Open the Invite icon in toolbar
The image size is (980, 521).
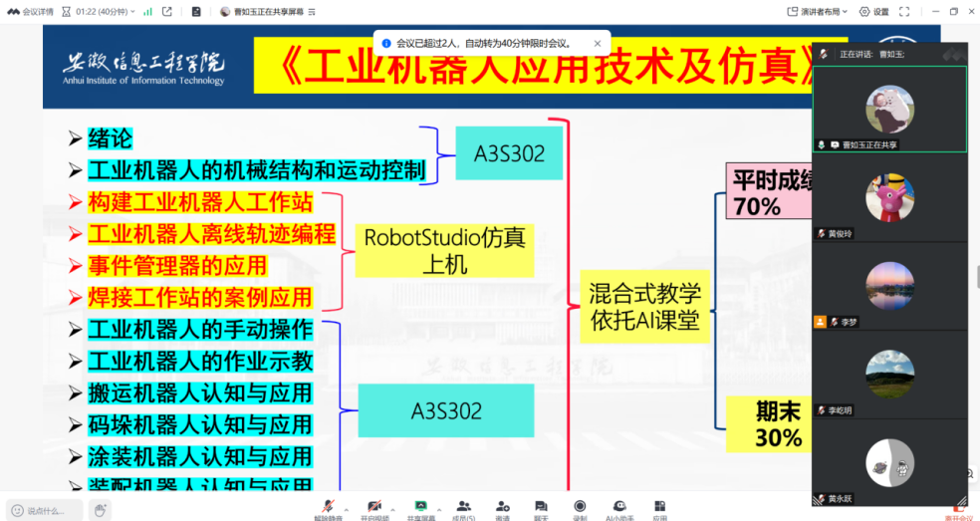(502, 508)
